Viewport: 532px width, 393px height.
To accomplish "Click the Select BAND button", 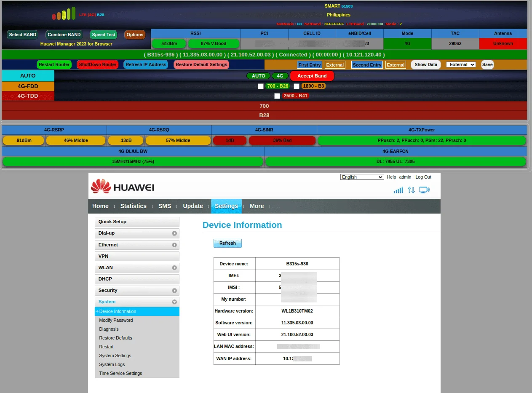I will click(x=23, y=35).
